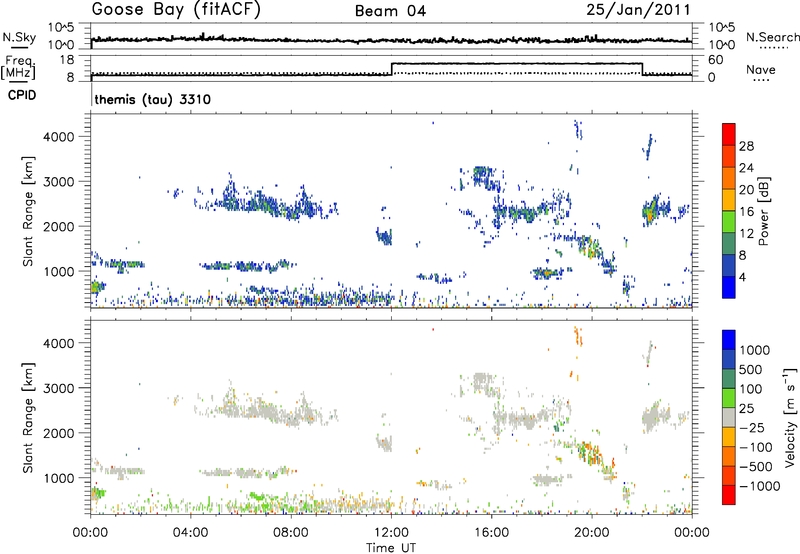
Task: Click the '18' tick on the frequency axis
Action: tap(66, 60)
